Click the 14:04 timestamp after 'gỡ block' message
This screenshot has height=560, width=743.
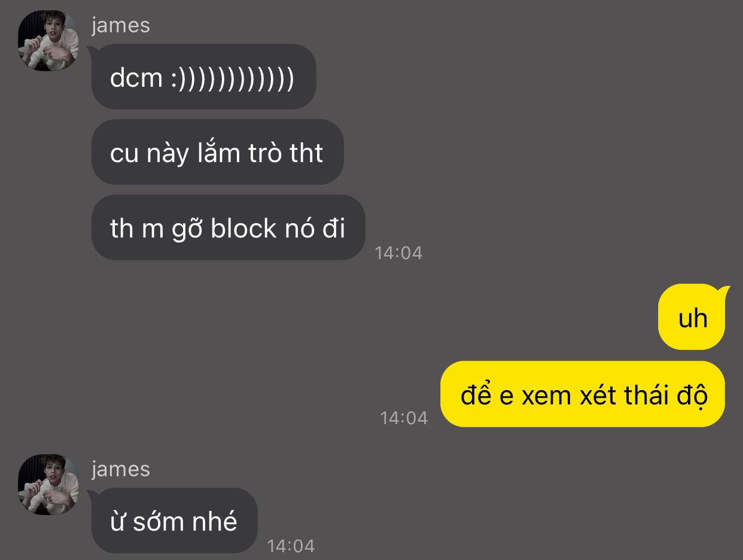tap(398, 253)
